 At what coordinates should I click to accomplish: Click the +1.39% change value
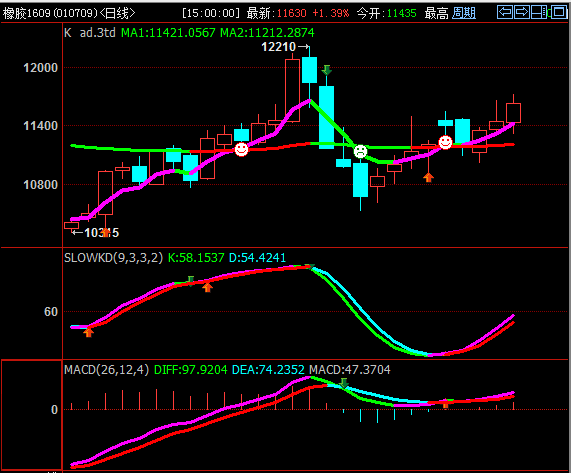coord(331,13)
